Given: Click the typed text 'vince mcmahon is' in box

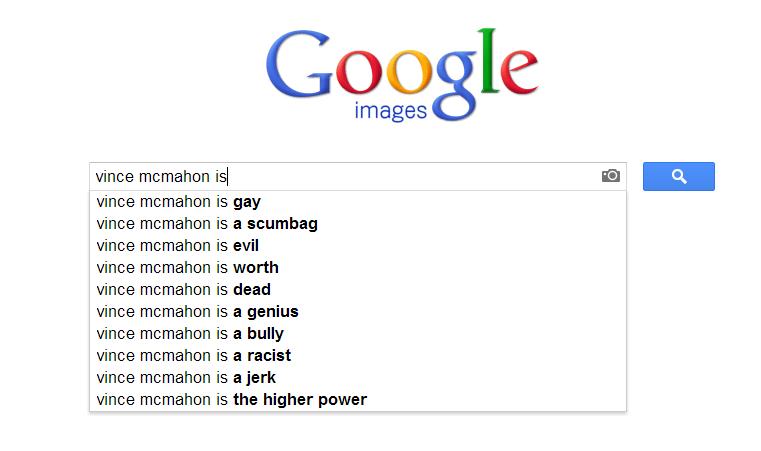Looking at the screenshot, I should click(x=161, y=176).
